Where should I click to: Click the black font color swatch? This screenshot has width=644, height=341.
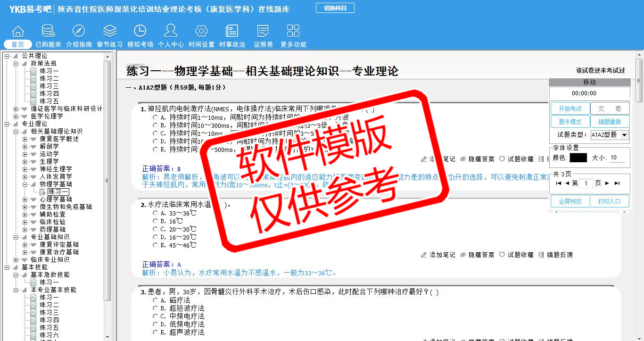(x=578, y=158)
